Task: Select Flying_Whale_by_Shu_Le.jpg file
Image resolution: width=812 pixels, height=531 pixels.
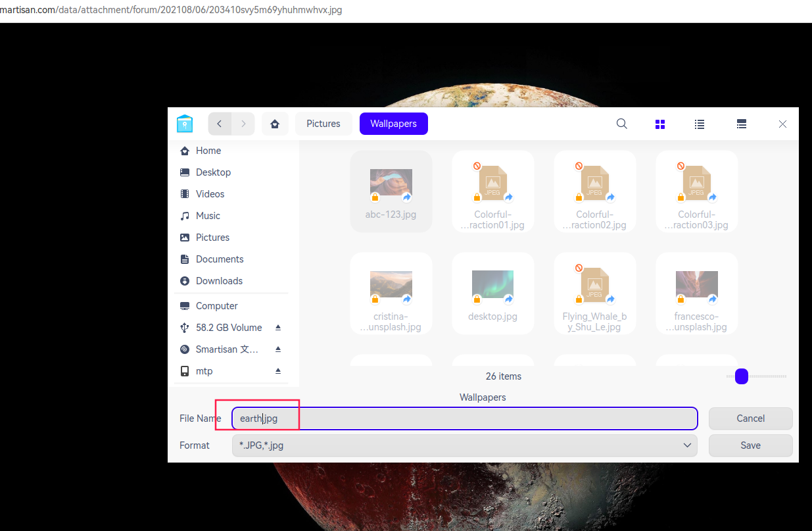Action: click(595, 293)
